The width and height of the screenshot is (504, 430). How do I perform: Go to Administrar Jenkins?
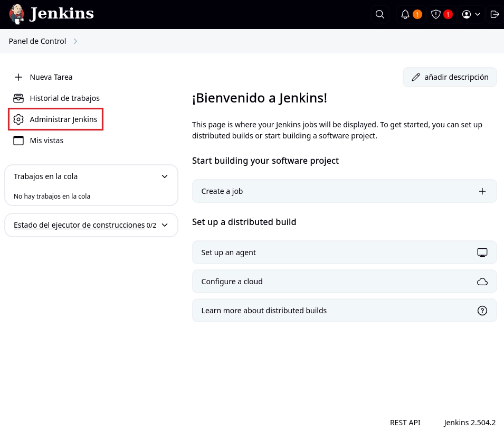tap(55, 119)
